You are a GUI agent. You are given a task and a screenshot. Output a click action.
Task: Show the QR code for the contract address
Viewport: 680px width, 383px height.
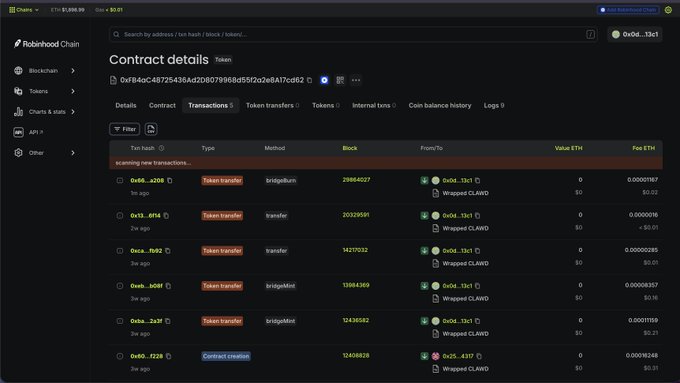click(x=340, y=80)
